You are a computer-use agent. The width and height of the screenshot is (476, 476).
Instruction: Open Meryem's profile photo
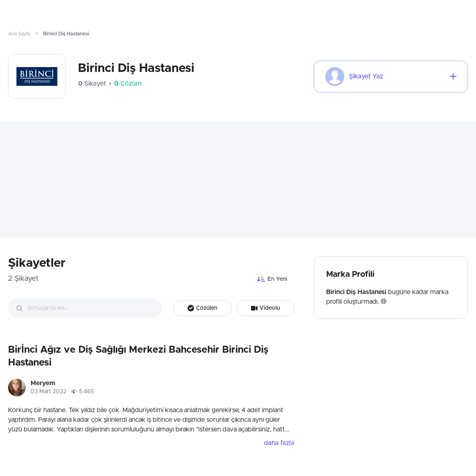17,388
